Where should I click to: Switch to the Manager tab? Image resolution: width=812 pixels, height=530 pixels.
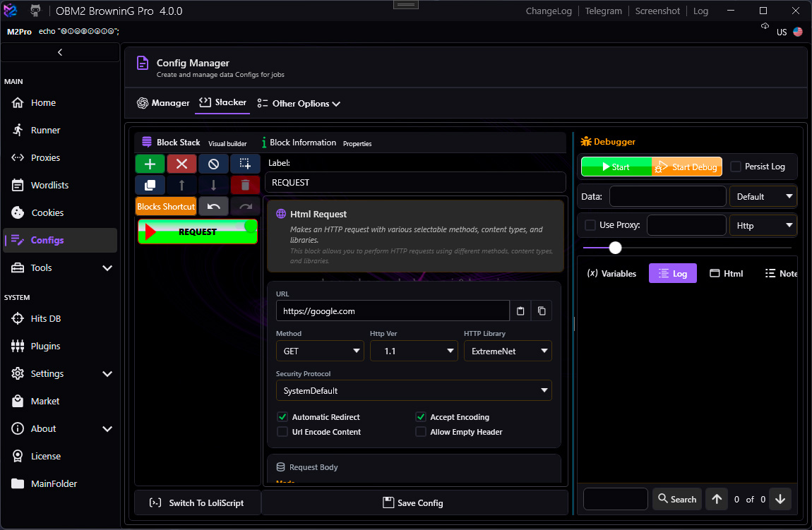pos(163,103)
